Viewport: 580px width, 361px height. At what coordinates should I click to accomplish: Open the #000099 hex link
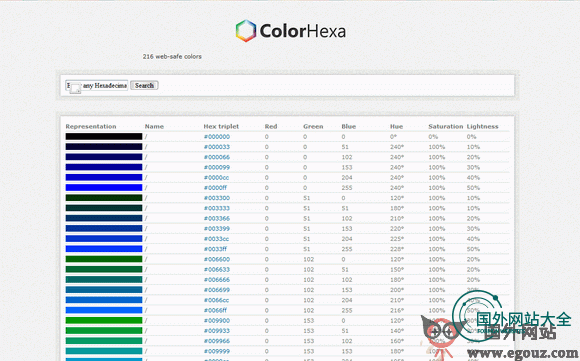pyautogui.click(x=217, y=167)
